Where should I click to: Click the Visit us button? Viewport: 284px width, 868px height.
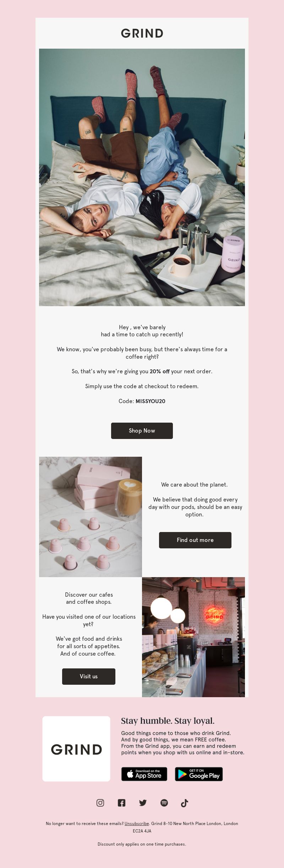(89, 677)
